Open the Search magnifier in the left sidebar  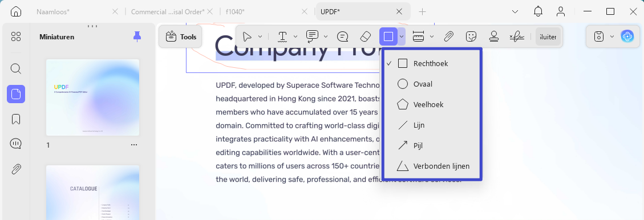(16, 68)
